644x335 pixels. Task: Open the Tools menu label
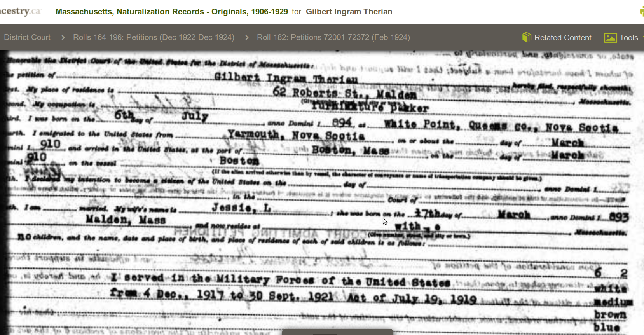(x=628, y=38)
